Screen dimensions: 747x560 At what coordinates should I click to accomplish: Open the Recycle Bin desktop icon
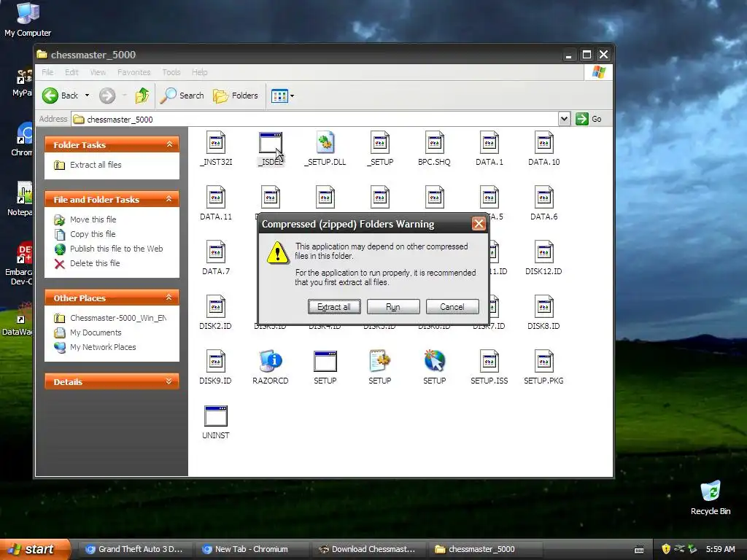click(x=711, y=498)
